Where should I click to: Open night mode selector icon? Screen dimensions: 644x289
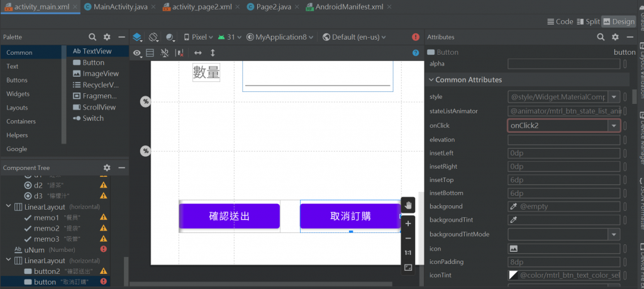pos(170,37)
